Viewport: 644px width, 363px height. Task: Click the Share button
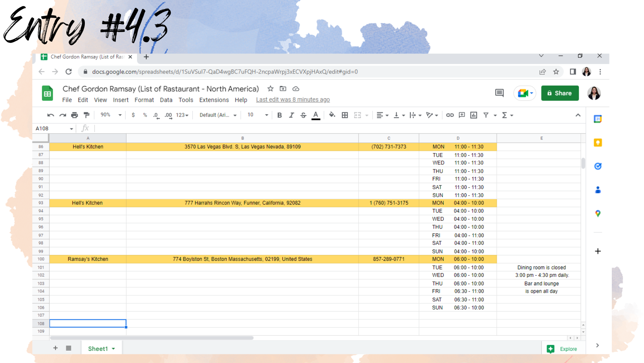tap(560, 93)
